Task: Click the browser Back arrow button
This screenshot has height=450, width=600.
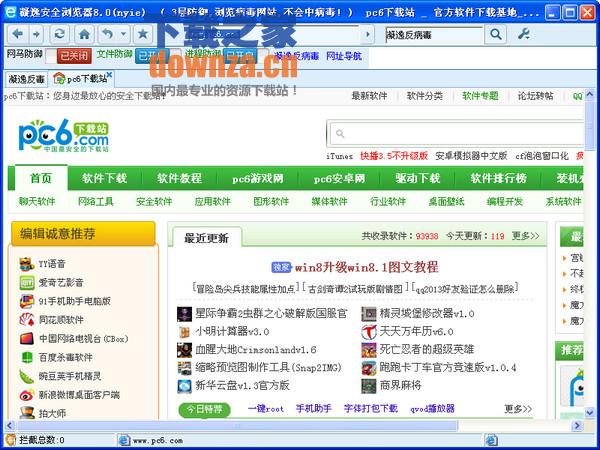Action: point(17,35)
